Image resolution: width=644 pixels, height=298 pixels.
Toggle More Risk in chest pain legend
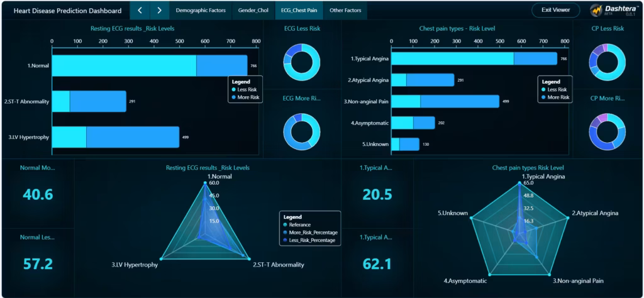pyautogui.click(x=557, y=97)
